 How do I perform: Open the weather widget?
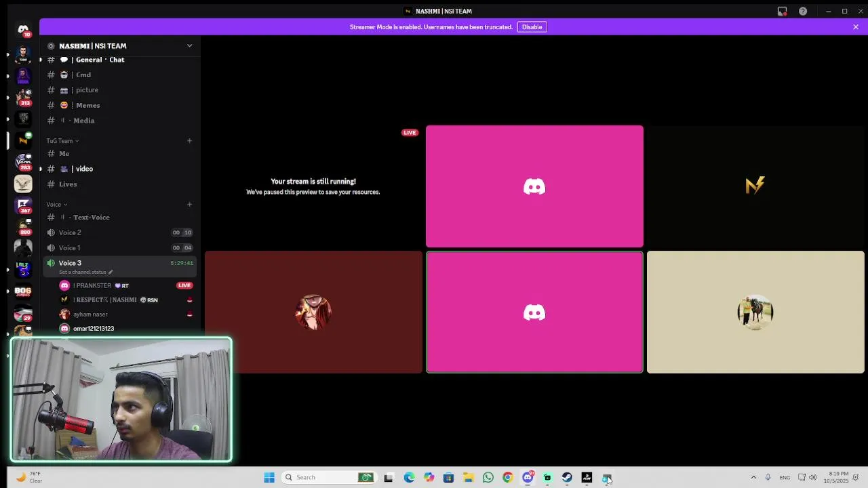[30, 477]
